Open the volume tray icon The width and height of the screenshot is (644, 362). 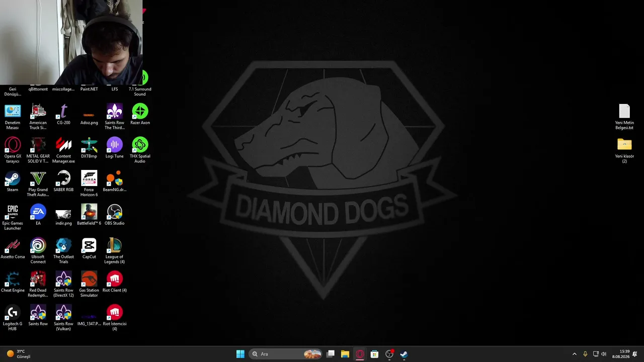(604, 354)
